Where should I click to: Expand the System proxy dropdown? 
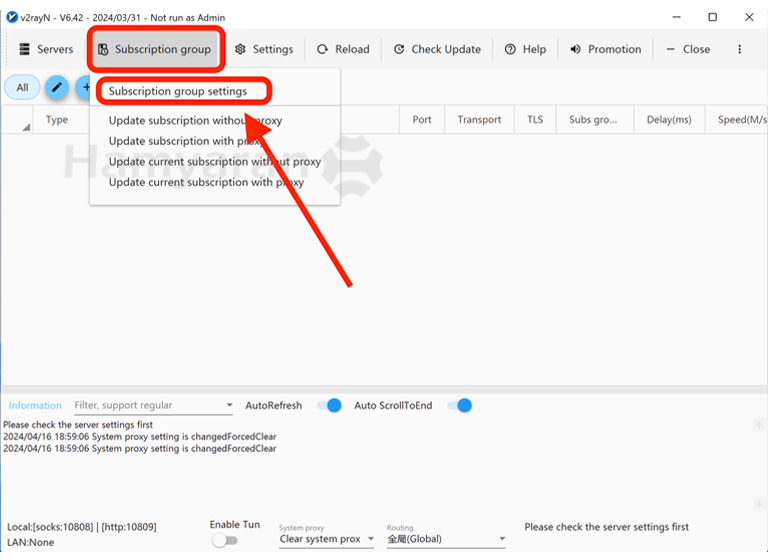coord(326,539)
